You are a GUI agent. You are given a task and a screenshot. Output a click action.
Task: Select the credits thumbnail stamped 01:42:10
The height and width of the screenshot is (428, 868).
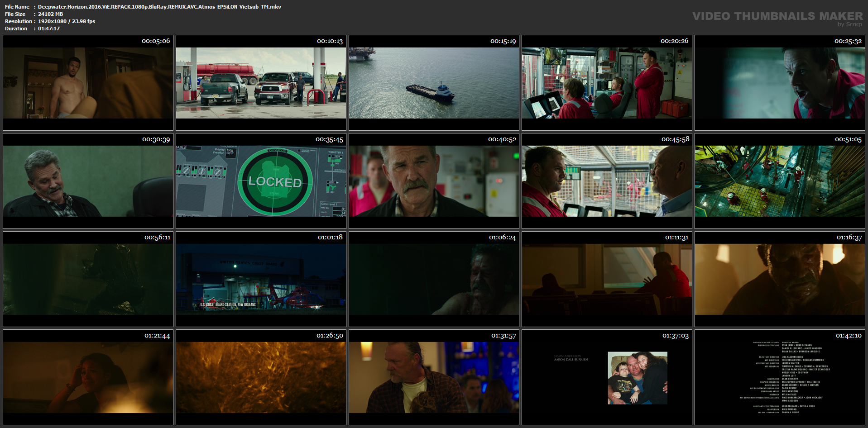[780, 377]
